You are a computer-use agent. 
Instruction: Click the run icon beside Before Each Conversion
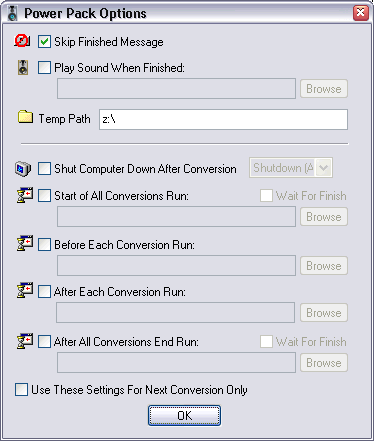(x=25, y=243)
